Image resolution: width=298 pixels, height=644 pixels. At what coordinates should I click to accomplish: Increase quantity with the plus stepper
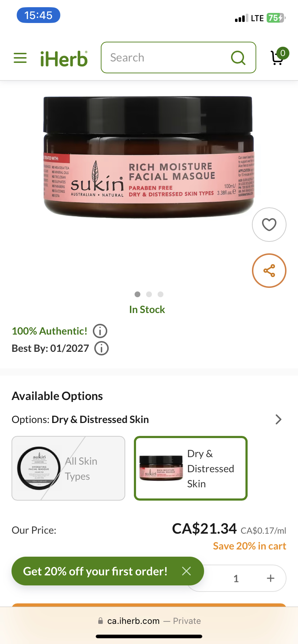pyautogui.click(x=270, y=578)
